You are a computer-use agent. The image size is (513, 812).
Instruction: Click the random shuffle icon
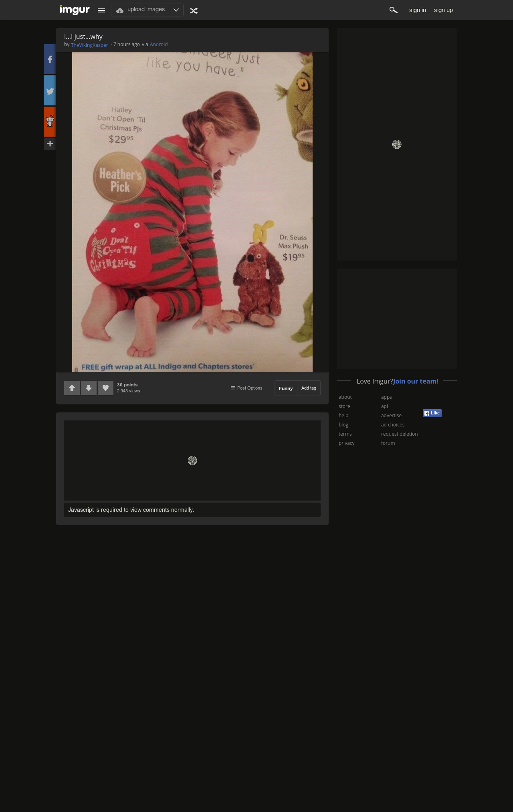[x=194, y=11]
